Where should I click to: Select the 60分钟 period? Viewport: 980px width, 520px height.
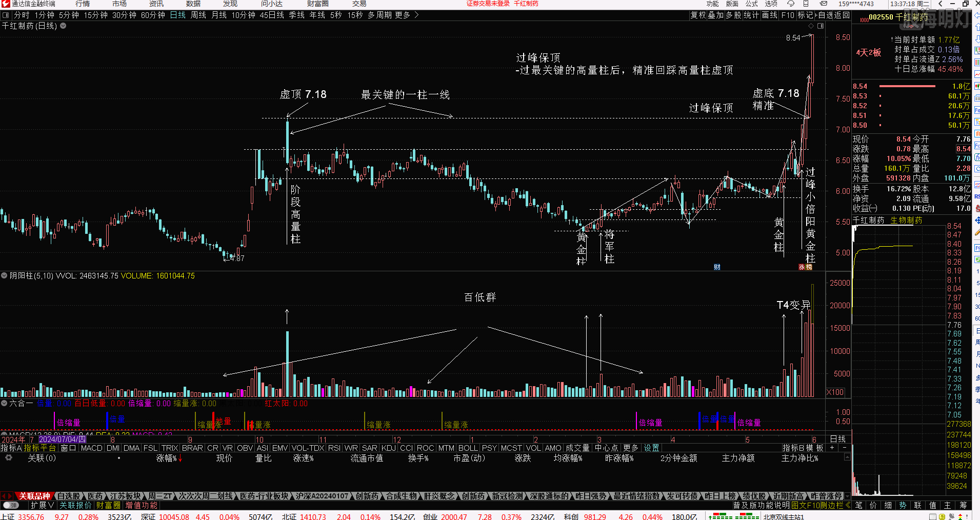[x=153, y=15]
